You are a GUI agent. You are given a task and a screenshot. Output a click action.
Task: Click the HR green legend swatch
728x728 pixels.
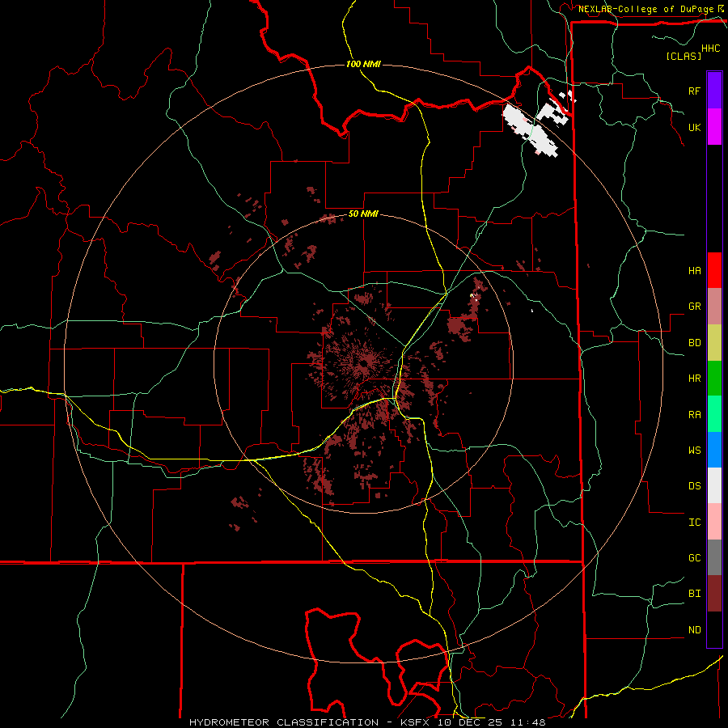[x=714, y=378]
